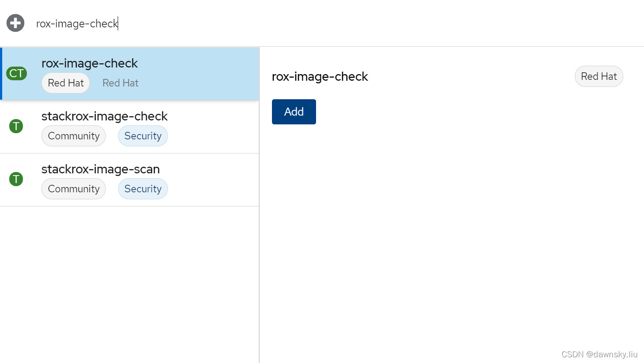
Task: Click the green CT icon for rox-image-check
Action: tap(17, 74)
